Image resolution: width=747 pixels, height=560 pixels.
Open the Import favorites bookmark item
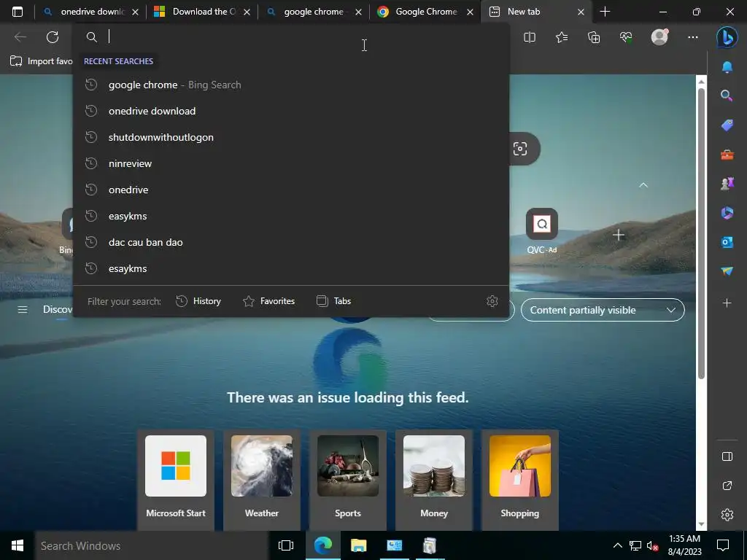point(42,61)
